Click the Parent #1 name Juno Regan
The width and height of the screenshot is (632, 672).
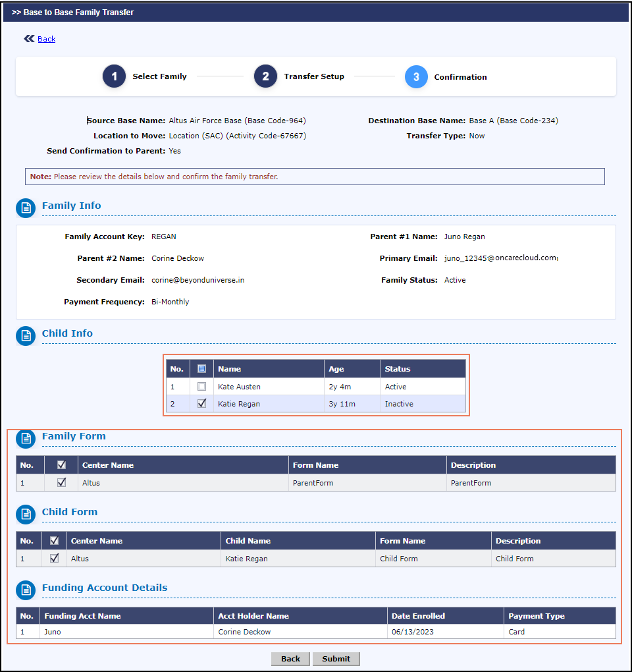point(465,237)
